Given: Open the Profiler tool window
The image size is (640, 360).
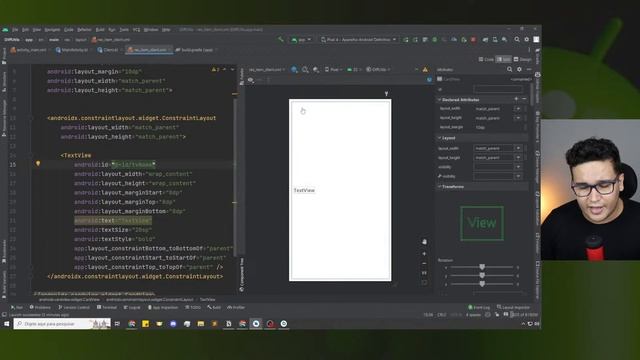Looking at the screenshot, I should point(236,307).
